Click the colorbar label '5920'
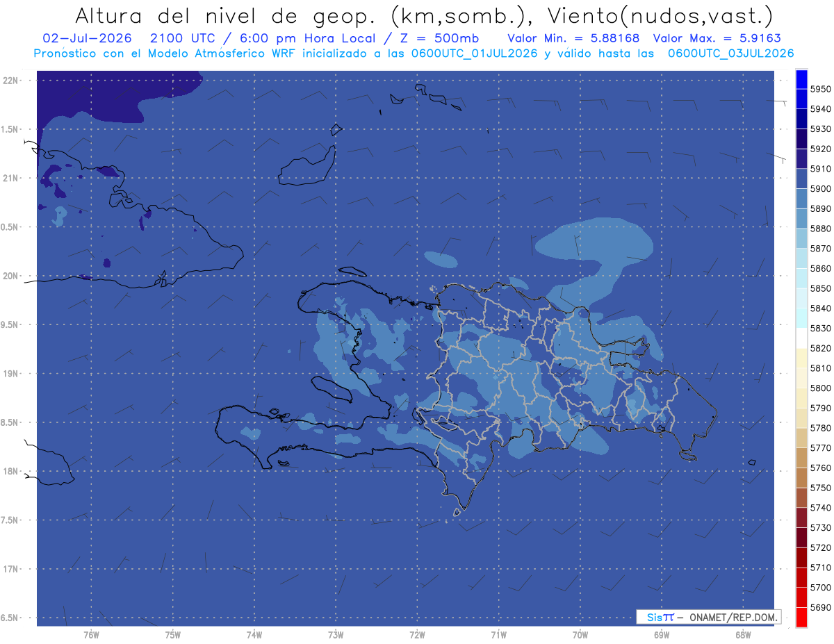This screenshot has width=834, height=644. tap(820, 149)
